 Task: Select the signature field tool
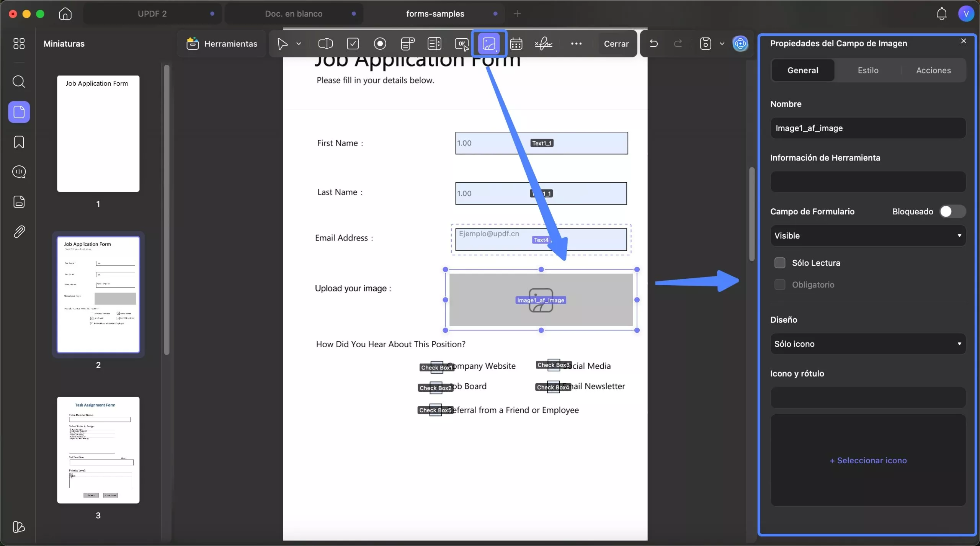(544, 44)
